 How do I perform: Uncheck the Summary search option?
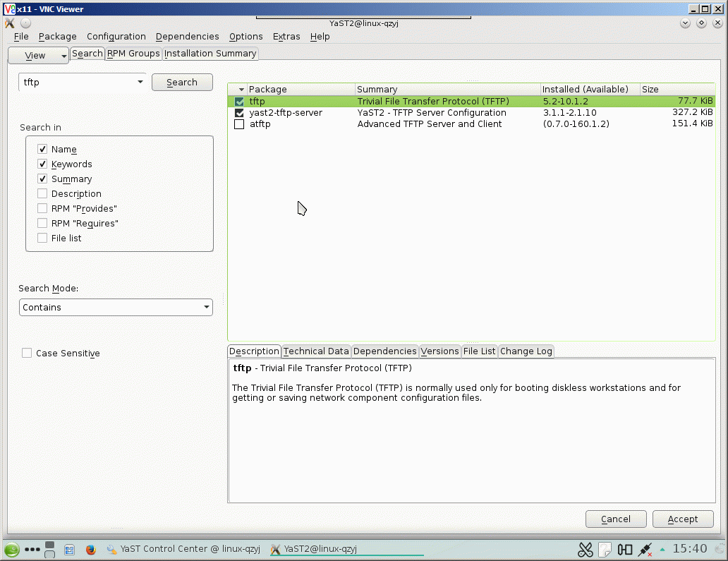tap(42, 179)
